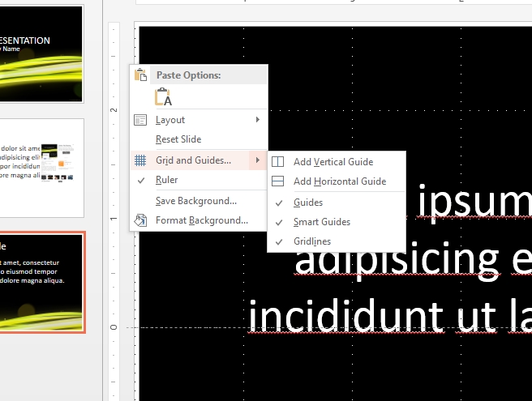Click the Add Horizontal Guide icon

(x=278, y=181)
